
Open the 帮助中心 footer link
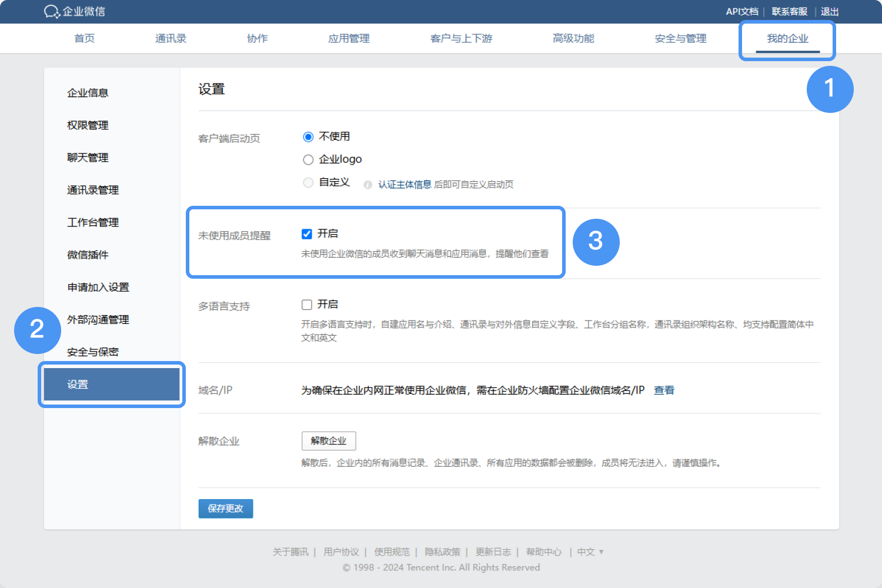(543, 552)
